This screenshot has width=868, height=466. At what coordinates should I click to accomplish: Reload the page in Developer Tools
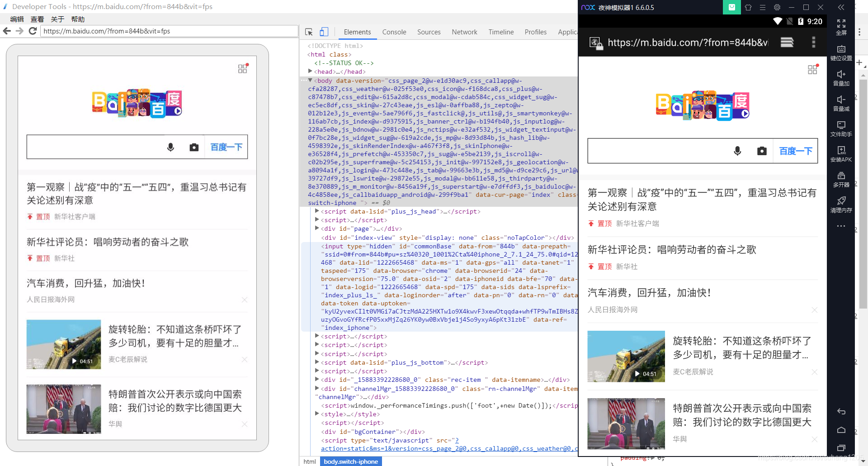[33, 31]
